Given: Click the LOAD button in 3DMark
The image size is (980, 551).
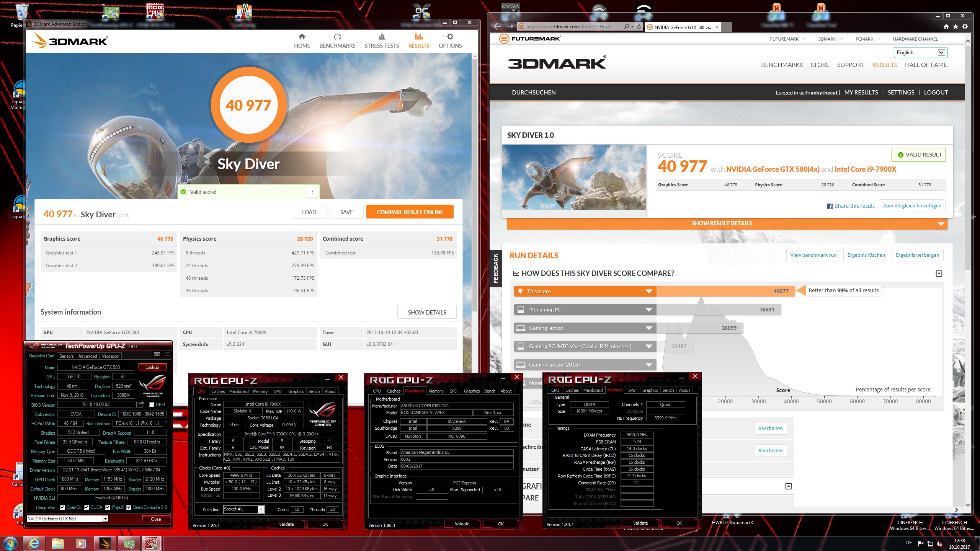Looking at the screenshot, I should coord(309,212).
